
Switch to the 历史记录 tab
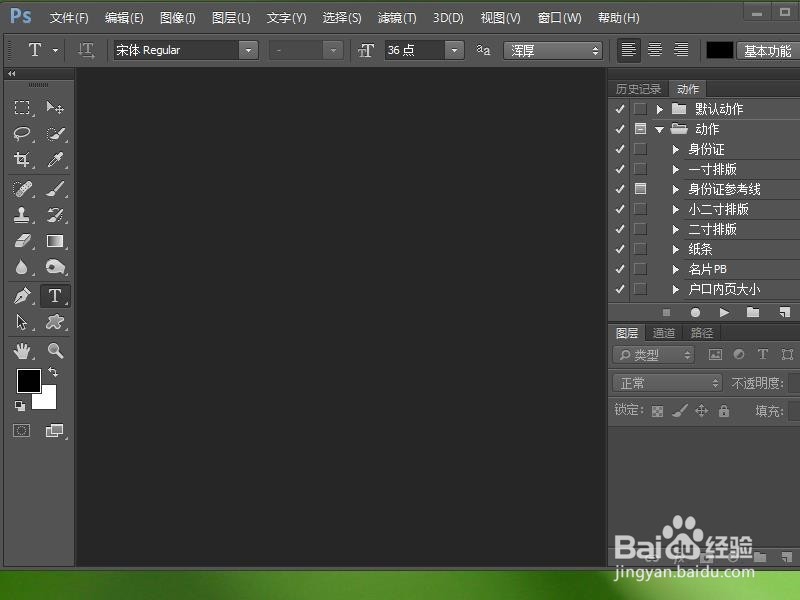(x=638, y=89)
